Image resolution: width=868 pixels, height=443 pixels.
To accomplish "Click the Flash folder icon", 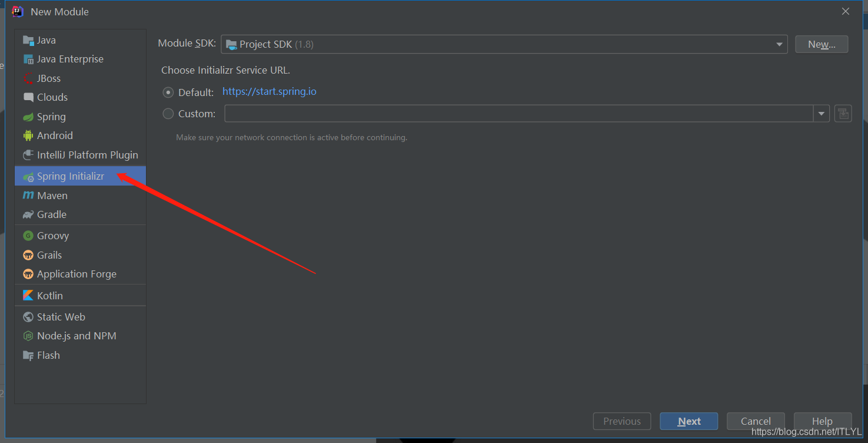I will point(28,355).
